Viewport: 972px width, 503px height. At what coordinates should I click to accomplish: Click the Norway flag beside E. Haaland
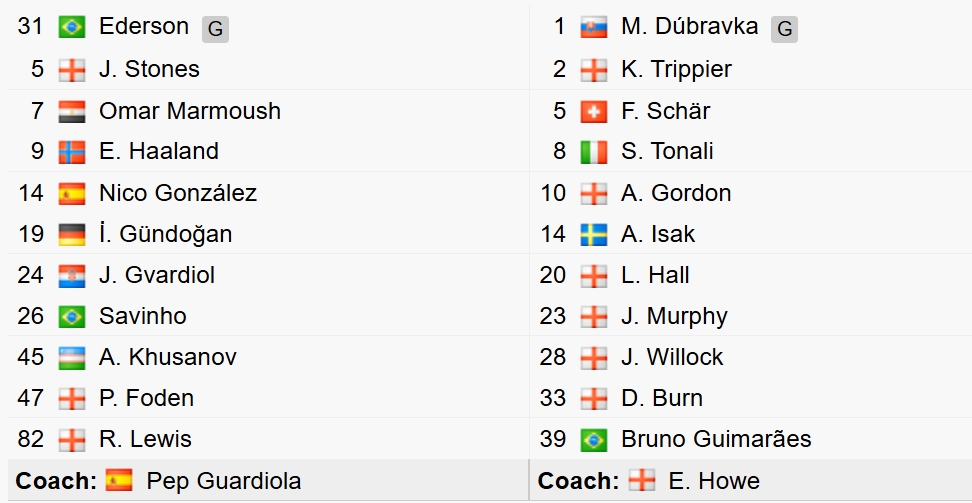[x=72, y=152]
